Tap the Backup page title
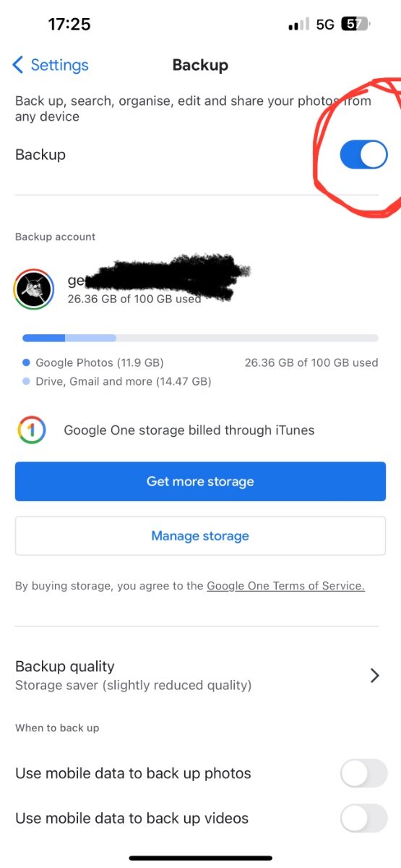The height and width of the screenshot is (868, 401). pos(200,65)
